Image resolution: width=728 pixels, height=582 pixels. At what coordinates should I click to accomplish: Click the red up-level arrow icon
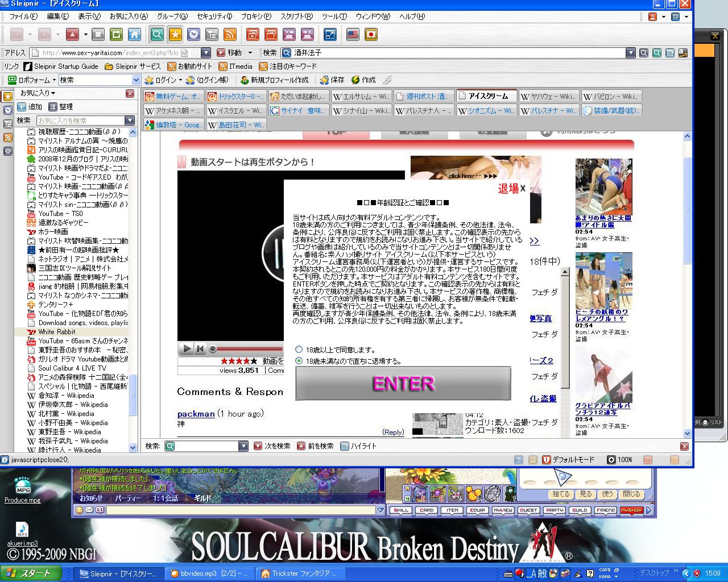(x=72, y=35)
